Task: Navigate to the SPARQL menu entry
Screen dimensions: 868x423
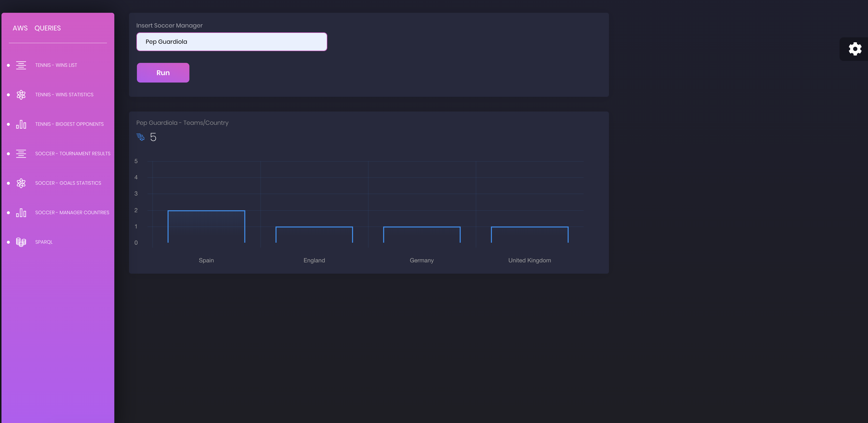Action: [44, 242]
